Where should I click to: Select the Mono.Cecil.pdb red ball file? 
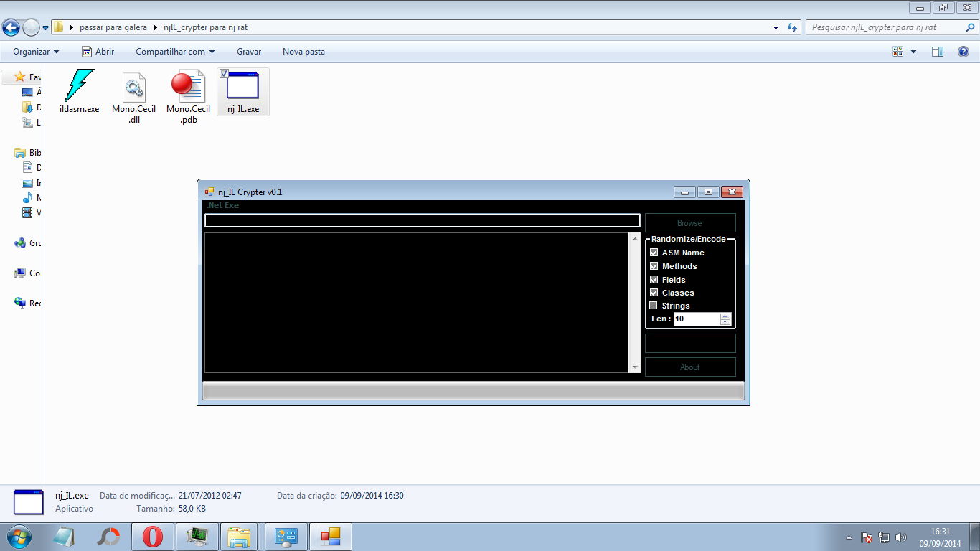click(x=188, y=87)
